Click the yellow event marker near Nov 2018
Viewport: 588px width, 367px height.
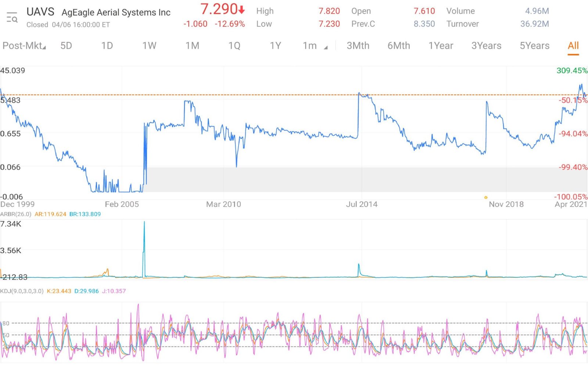click(486, 198)
